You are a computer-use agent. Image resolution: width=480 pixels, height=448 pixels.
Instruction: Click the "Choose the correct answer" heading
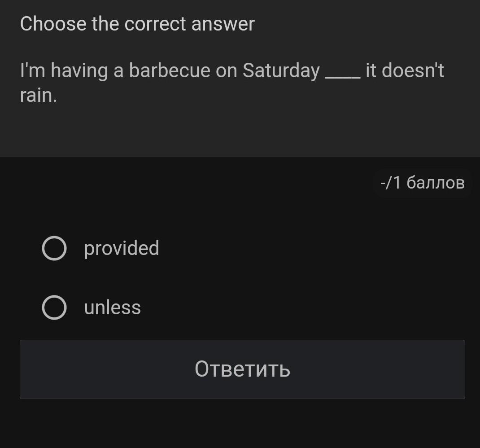[137, 24]
